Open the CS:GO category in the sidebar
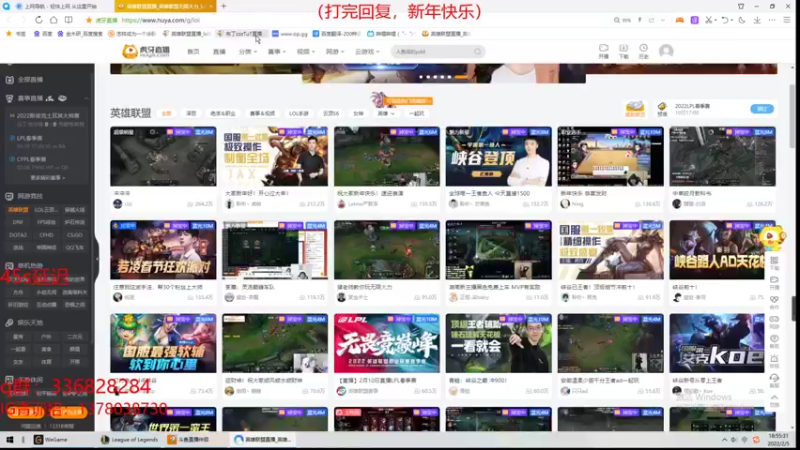Screen dimensions: 800x450 click(x=74, y=235)
